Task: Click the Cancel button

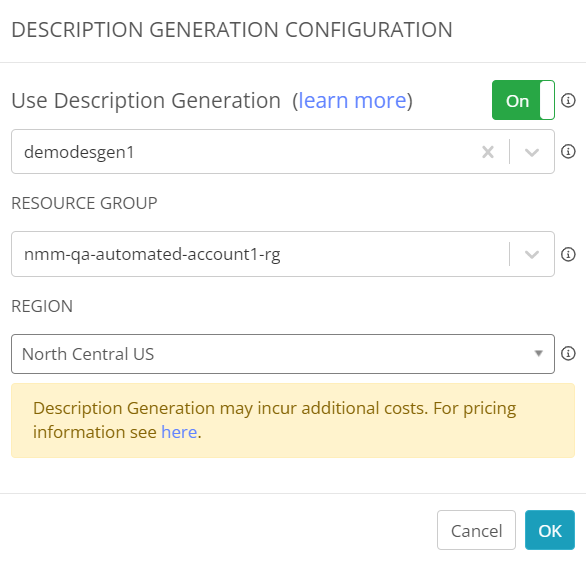Action: 476,530
